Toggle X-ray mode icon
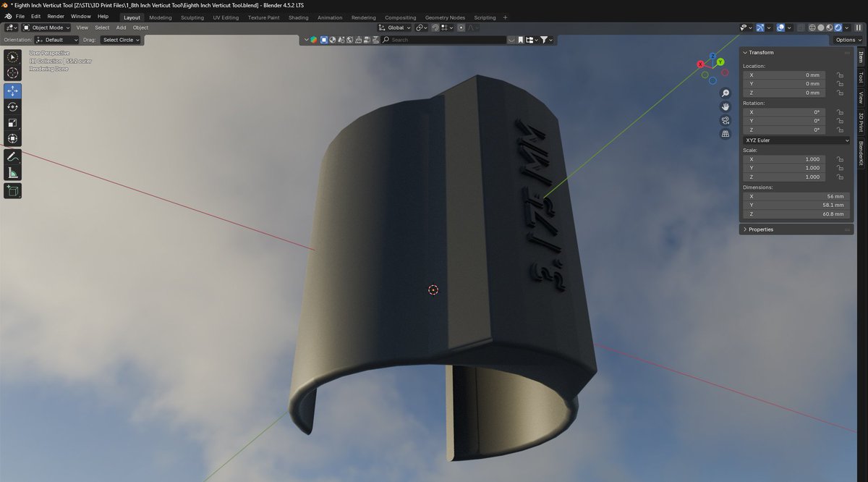Viewport: 868px width, 482px height. click(800, 28)
